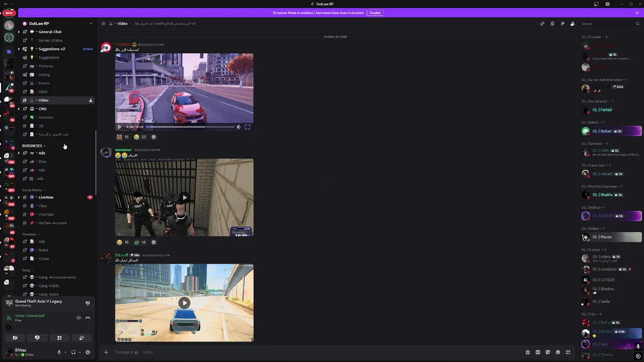Viewport: 644px width, 362px height.
Task: Open the Auctions channel
Action: tap(56, 117)
